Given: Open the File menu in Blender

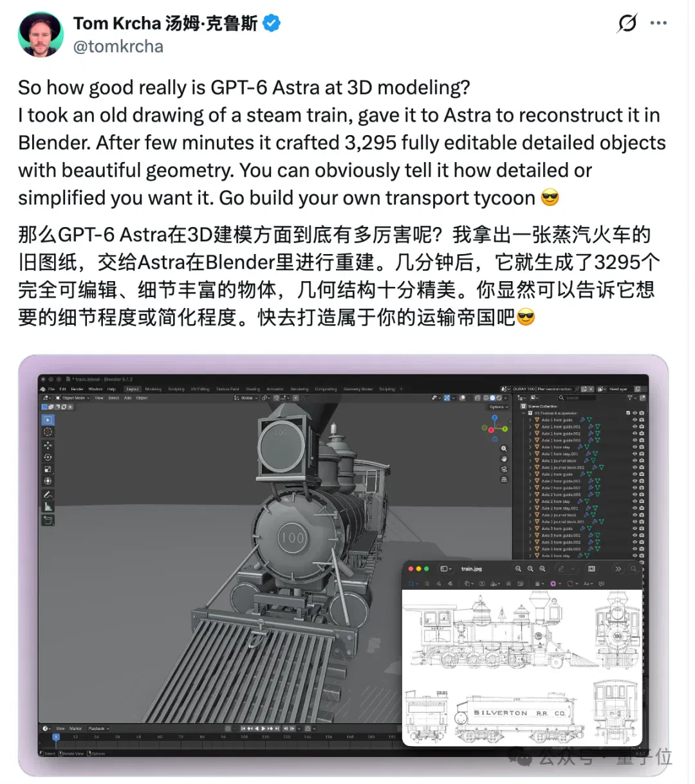Looking at the screenshot, I should pyautogui.click(x=51, y=388).
